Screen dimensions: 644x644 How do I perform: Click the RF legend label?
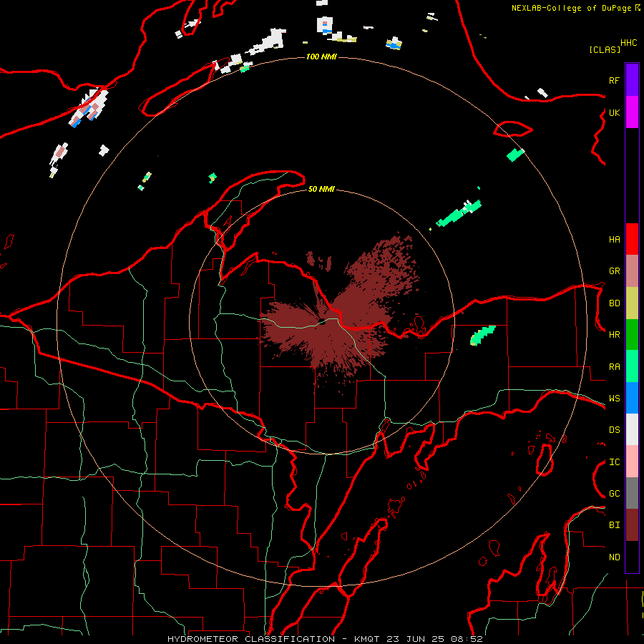(614, 80)
